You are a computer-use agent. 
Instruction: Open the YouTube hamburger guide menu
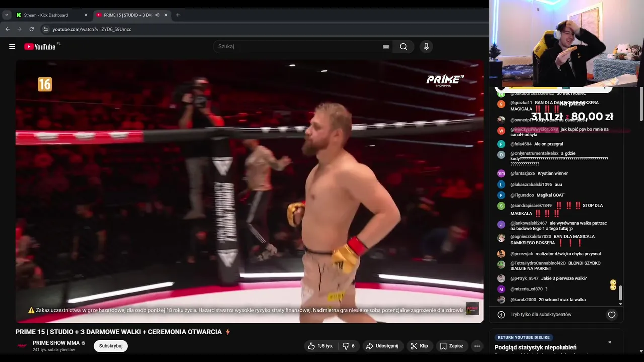[x=12, y=47]
